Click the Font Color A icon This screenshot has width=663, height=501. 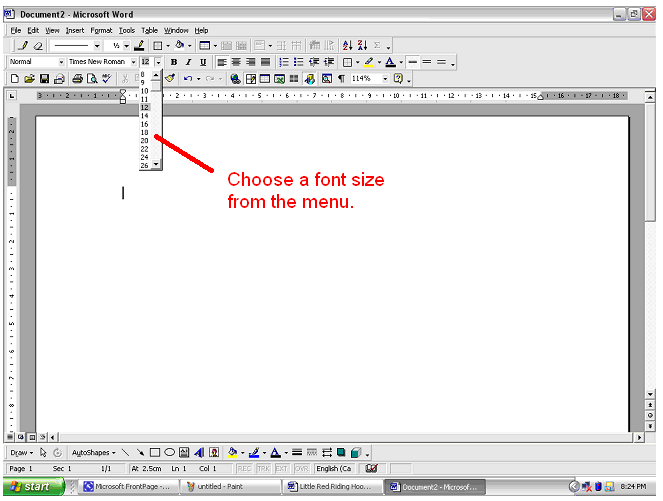click(390, 62)
